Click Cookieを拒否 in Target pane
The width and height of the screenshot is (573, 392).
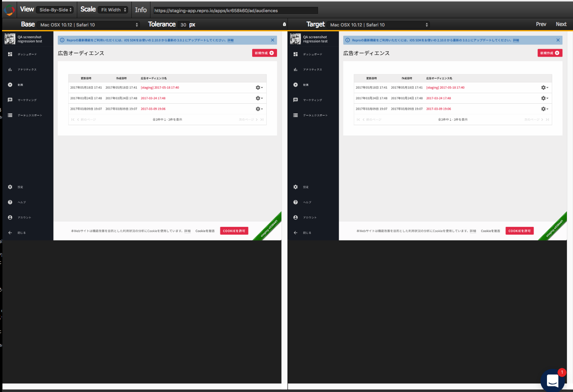tap(490, 231)
